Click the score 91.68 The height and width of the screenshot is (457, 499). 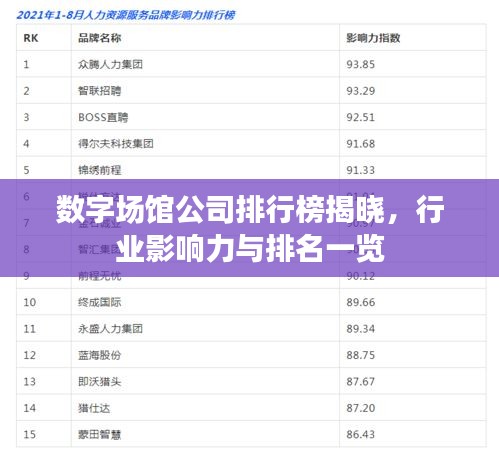coord(361,144)
